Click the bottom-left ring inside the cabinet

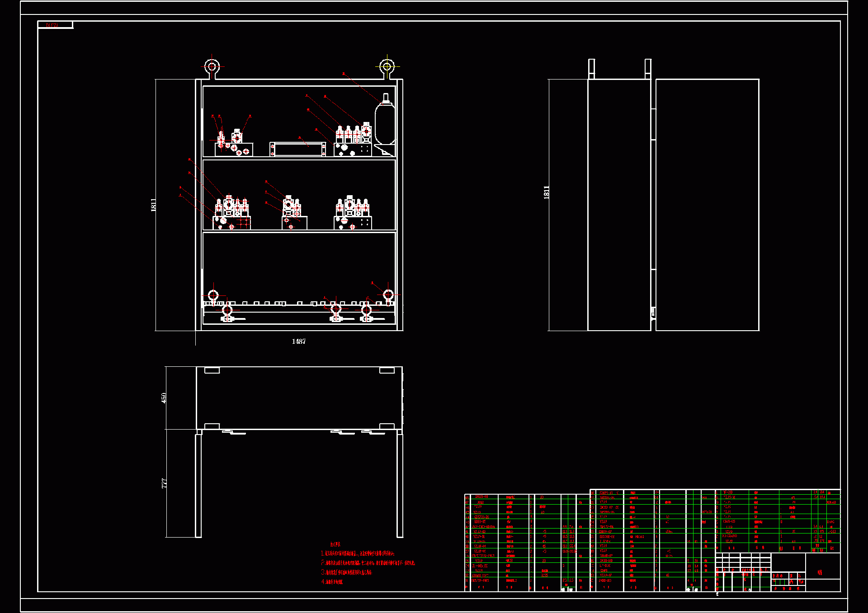[213, 295]
